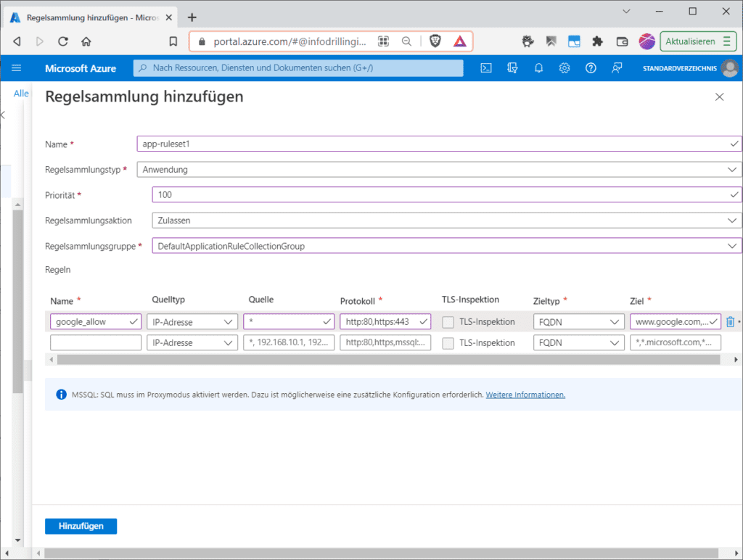Open Zieltyp FQDN dropdown for google_allow
The height and width of the screenshot is (560, 743).
(x=578, y=321)
